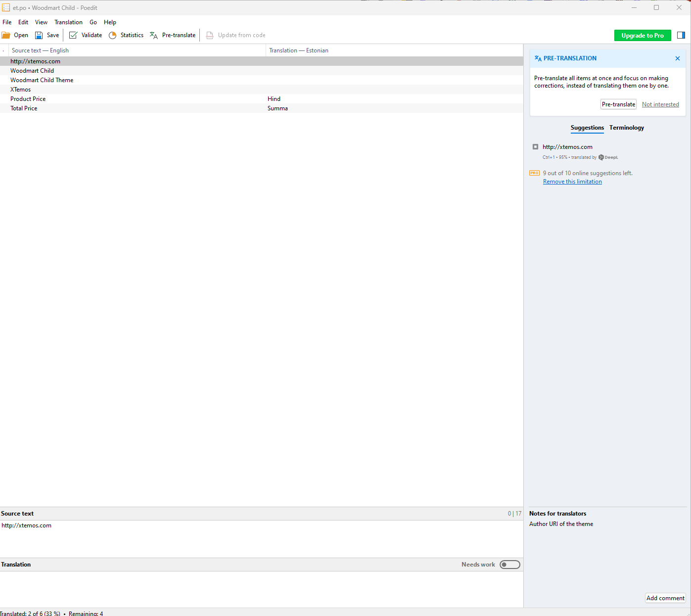The image size is (691, 616).
Task: Open the Edit menu
Action: pos(23,22)
